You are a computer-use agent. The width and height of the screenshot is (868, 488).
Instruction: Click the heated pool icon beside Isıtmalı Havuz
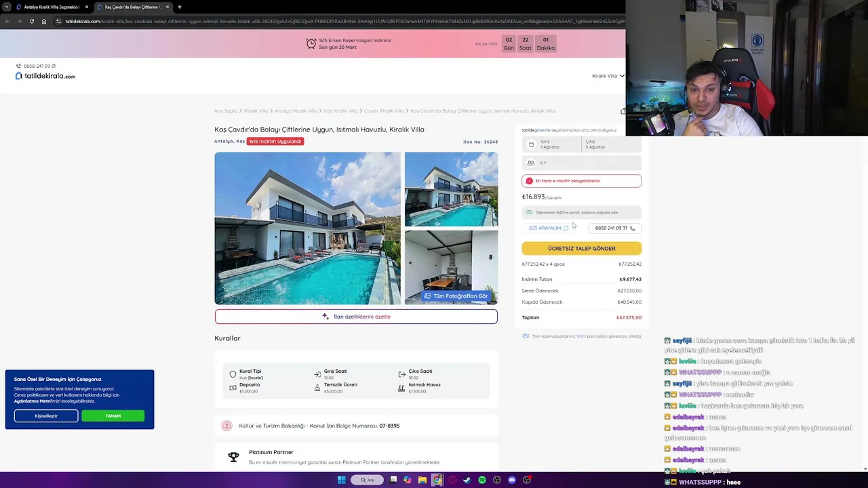402,388
